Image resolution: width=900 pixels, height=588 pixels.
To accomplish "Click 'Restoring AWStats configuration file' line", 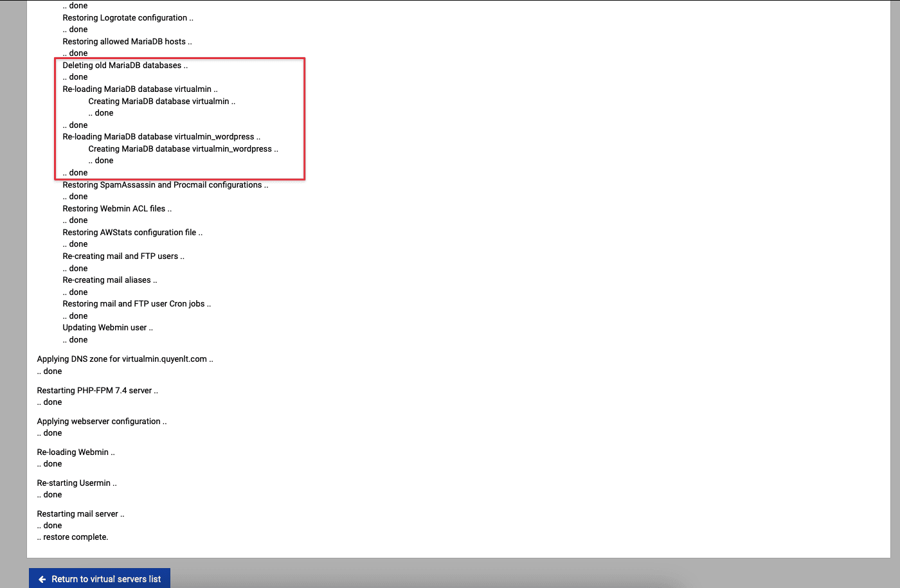I will click(x=132, y=232).
